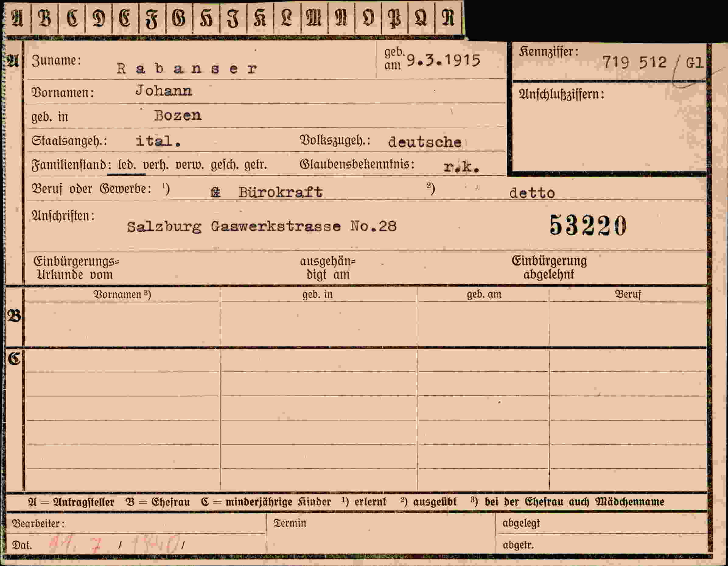Click the Anschlußziffern label

(x=561, y=94)
